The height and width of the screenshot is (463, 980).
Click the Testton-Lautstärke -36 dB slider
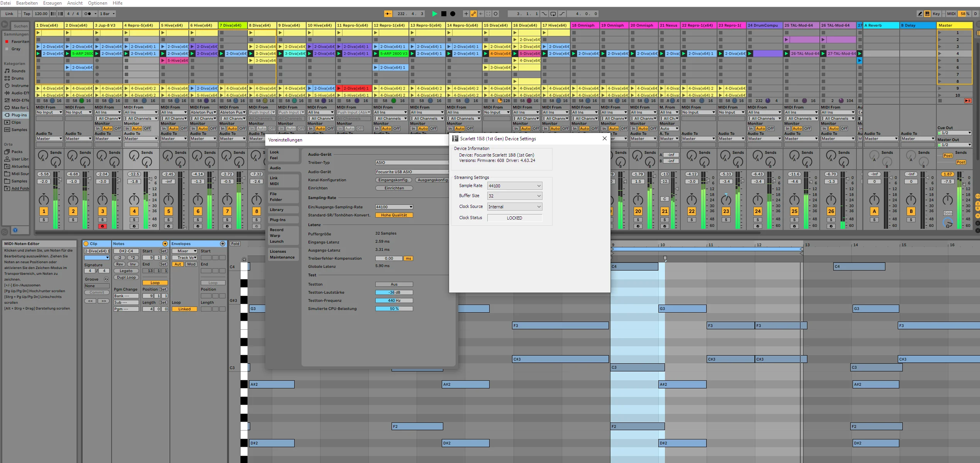(394, 293)
